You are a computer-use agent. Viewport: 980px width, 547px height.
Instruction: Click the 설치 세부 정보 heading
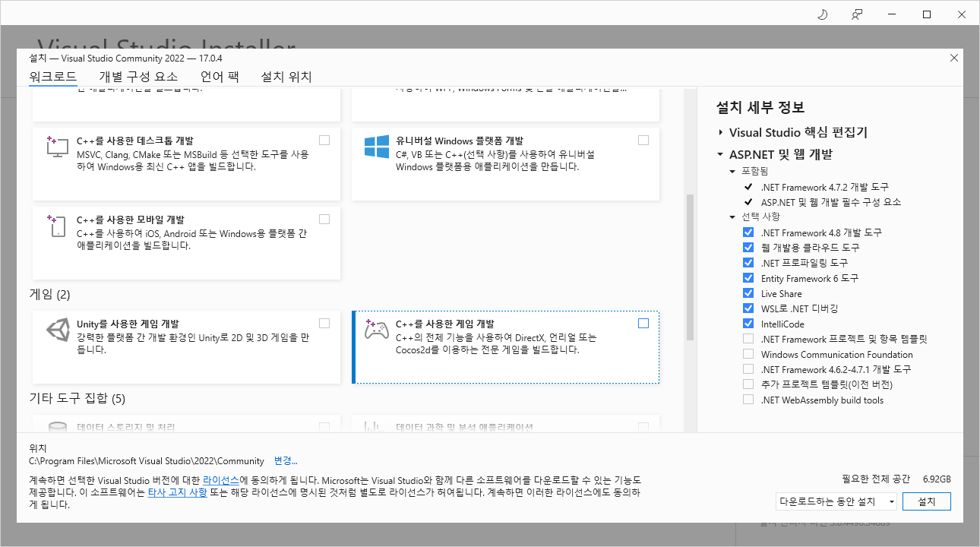click(760, 107)
